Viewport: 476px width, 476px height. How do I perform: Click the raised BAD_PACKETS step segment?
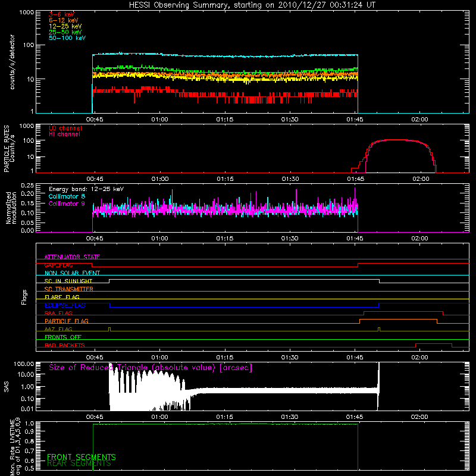(434, 344)
